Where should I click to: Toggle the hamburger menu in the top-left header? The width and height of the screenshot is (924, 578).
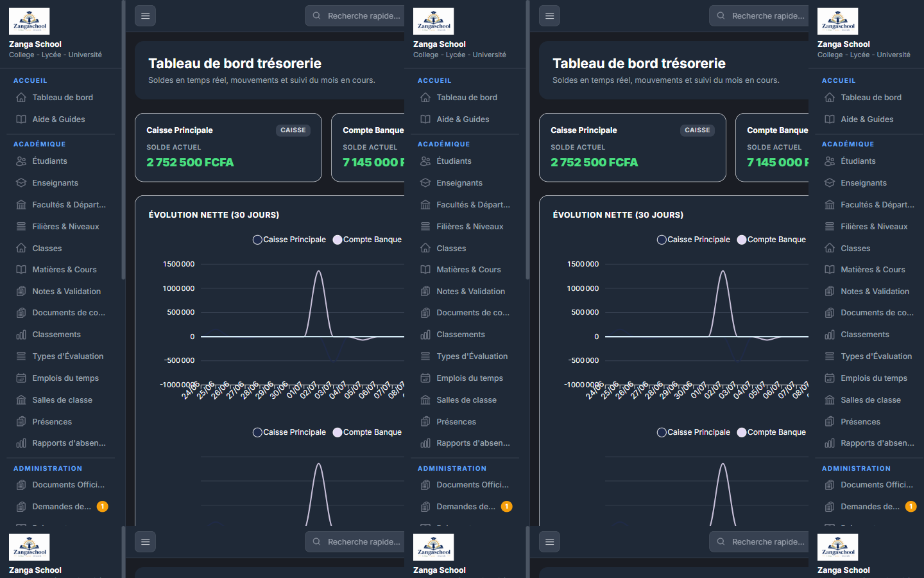146,16
